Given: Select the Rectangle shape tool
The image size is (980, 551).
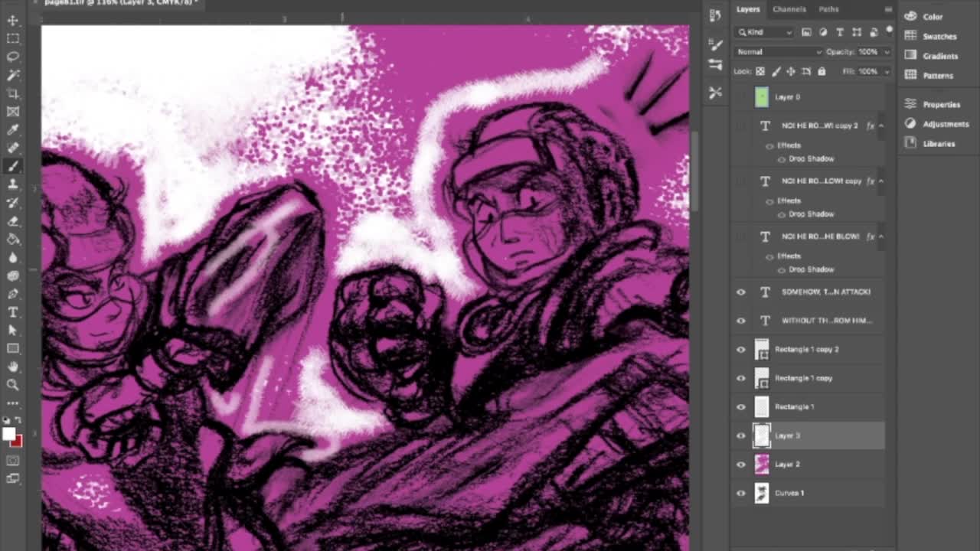Looking at the screenshot, I should tap(13, 349).
